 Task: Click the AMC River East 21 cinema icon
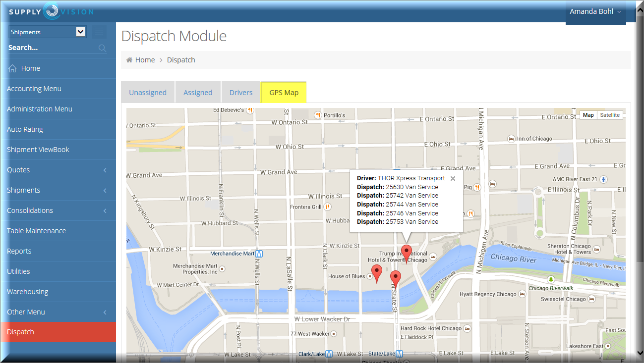(603, 179)
